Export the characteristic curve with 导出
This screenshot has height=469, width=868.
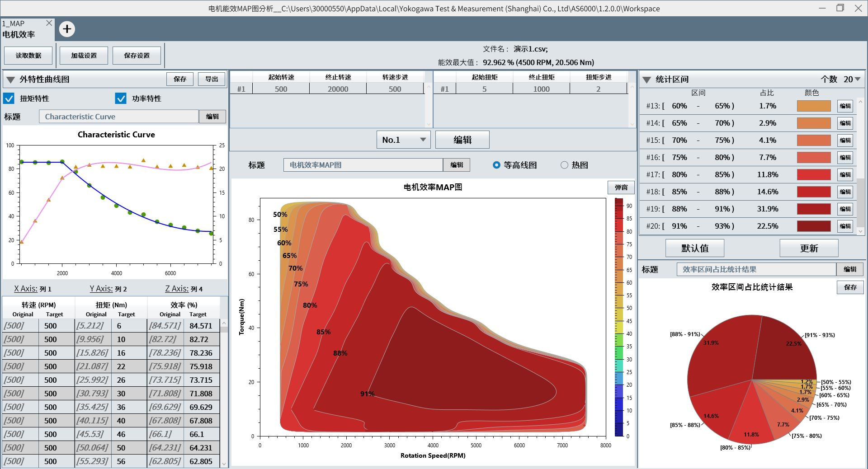pos(212,79)
